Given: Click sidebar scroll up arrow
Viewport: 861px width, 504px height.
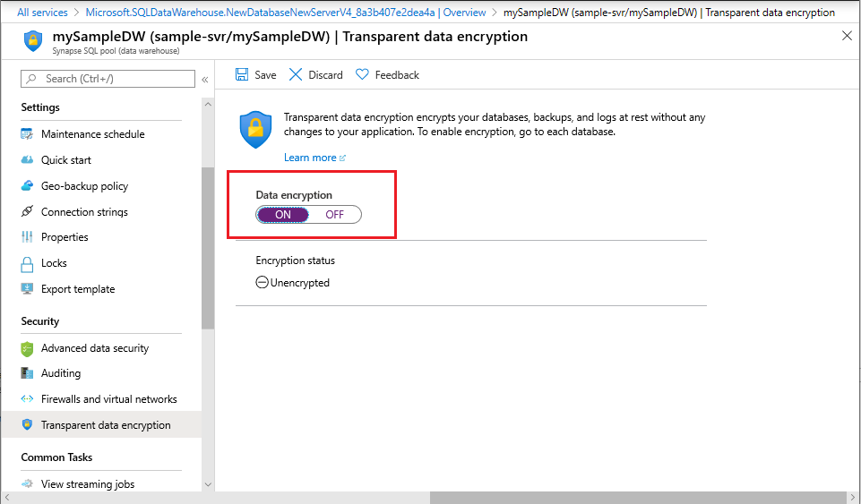Looking at the screenshot, I should [208, 104].
